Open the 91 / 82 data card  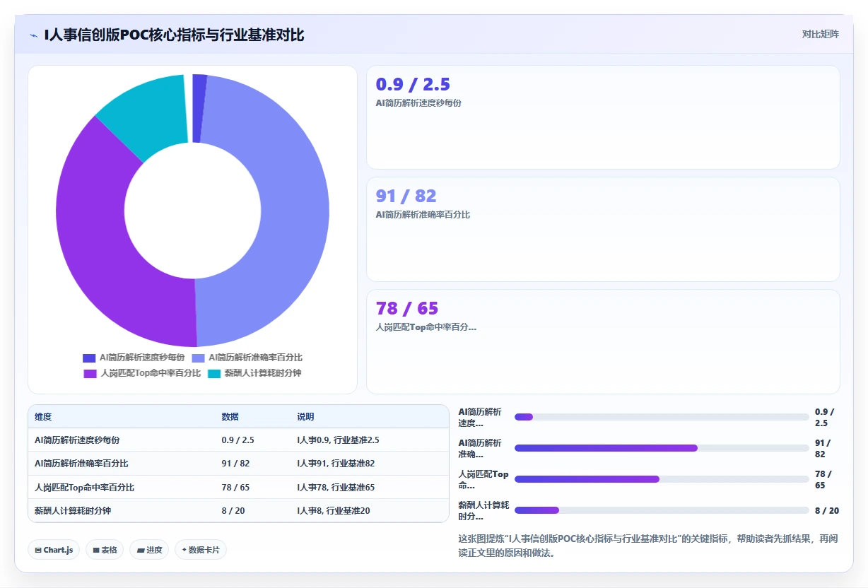tap(603, 229)
